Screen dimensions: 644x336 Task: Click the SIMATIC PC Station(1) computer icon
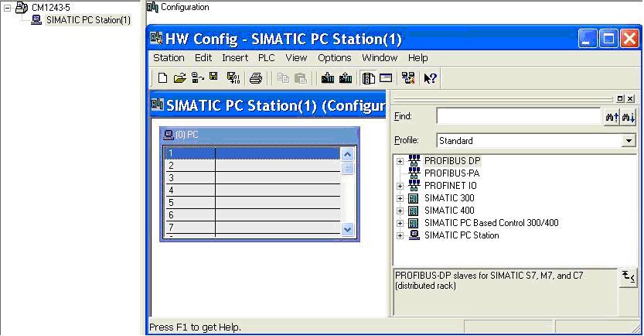pos(36,19)
